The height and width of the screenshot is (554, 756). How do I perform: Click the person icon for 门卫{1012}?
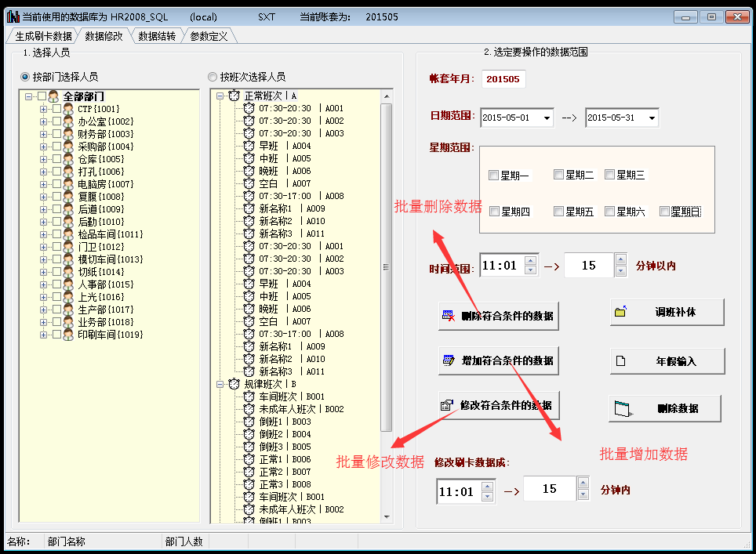tap(68, 246)
